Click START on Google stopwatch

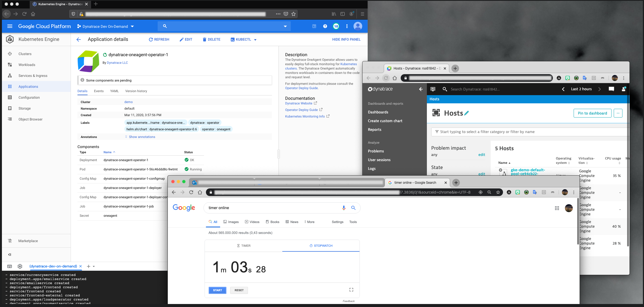217,290
